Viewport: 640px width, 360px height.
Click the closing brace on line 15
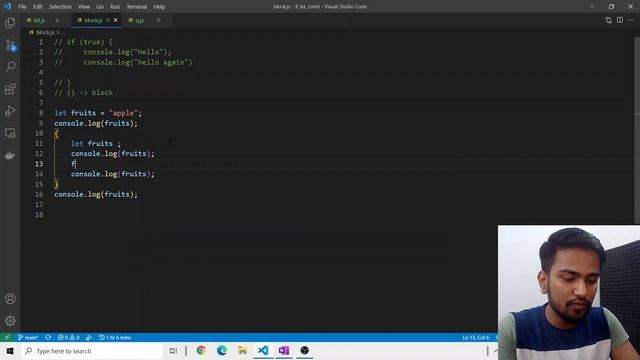(x=56, y=184)
